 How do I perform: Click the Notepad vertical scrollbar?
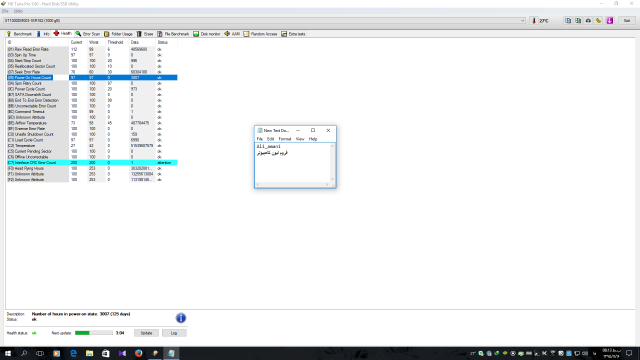tap(332, 162)
